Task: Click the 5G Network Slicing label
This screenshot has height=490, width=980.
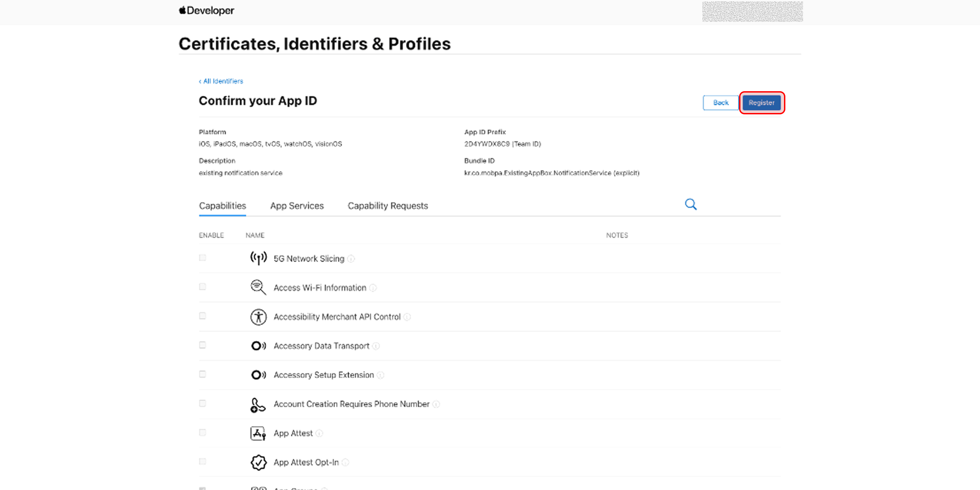Action: 309,259
